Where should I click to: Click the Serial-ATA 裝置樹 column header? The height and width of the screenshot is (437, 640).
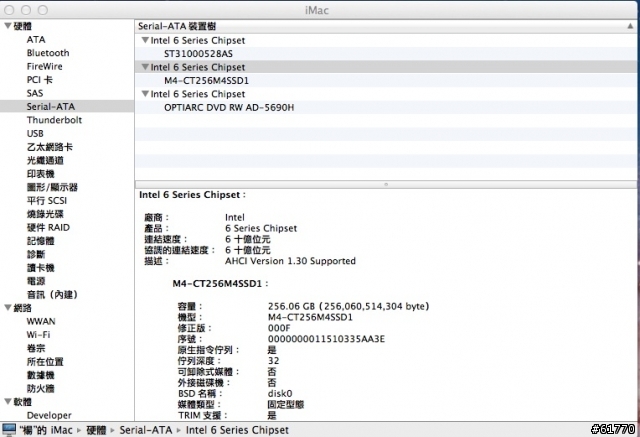point(386,26)
